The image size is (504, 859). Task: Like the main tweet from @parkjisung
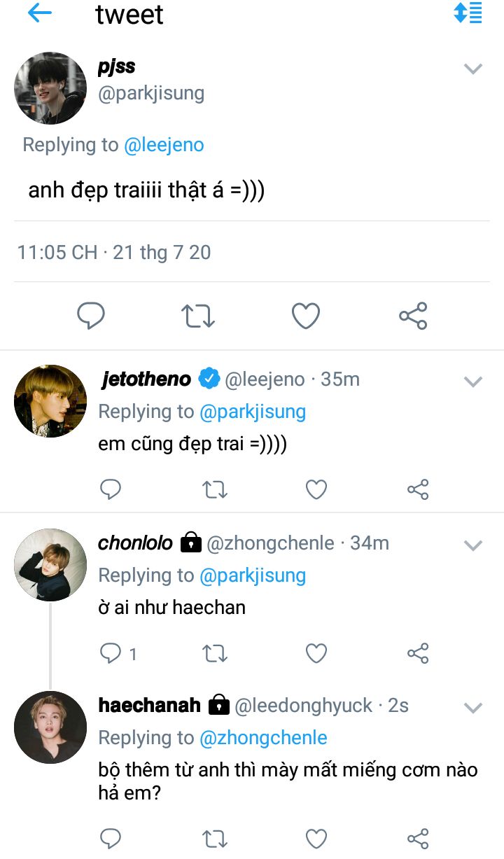click(x=306, y=316)
